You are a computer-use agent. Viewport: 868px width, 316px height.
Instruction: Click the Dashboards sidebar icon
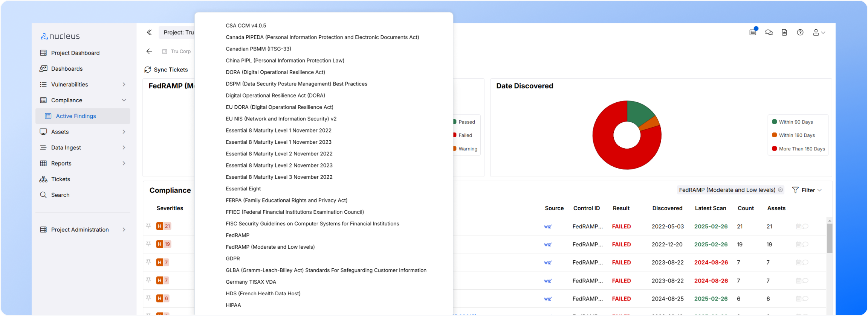tap(43, 69)
